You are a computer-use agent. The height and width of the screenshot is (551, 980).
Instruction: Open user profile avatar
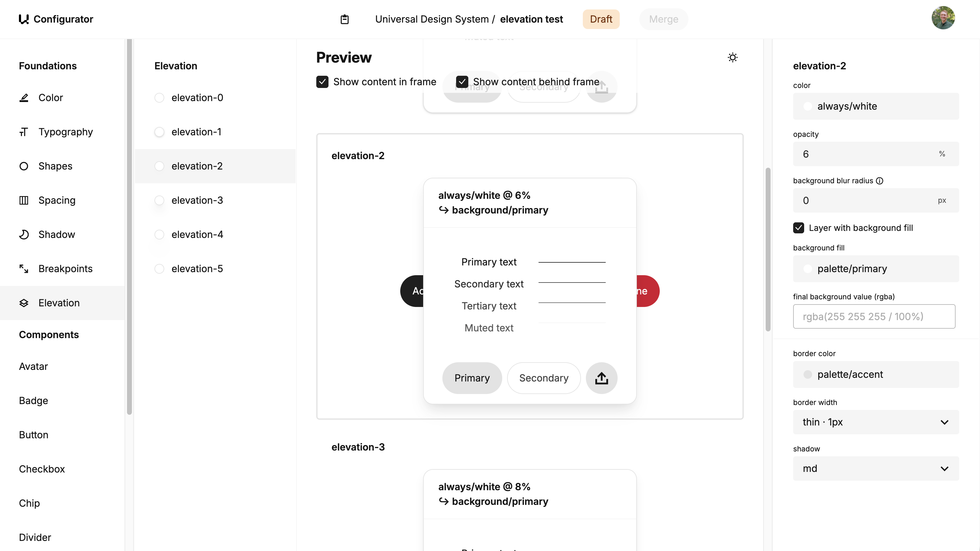tap(943, 18)
